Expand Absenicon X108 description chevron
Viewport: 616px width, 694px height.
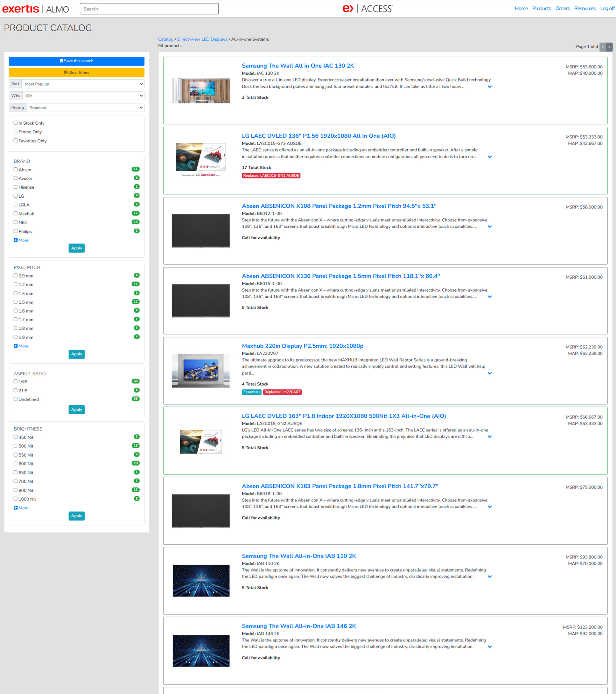(x=490, y=227)
